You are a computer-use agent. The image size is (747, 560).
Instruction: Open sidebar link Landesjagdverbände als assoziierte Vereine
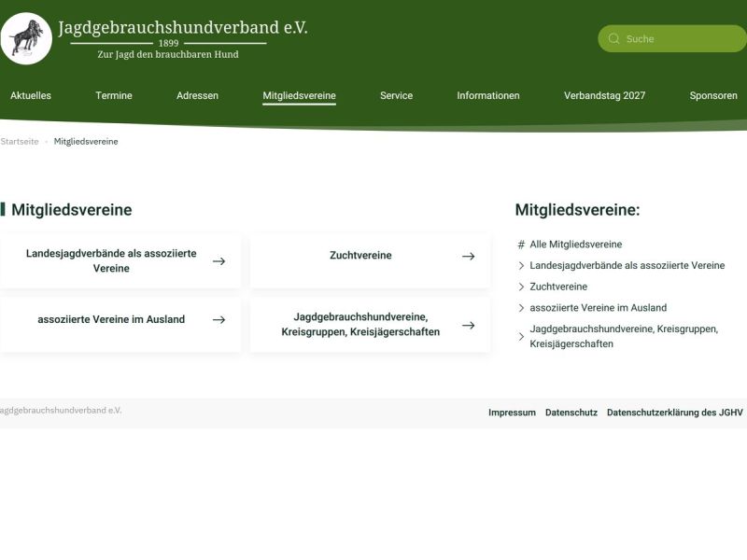[x=627, y=265]
